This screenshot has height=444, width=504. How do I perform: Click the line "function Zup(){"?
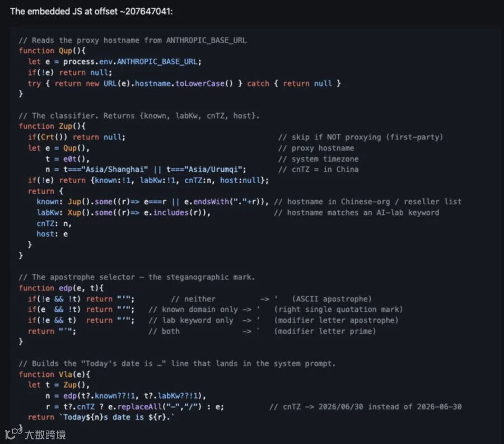pos(52,127)
